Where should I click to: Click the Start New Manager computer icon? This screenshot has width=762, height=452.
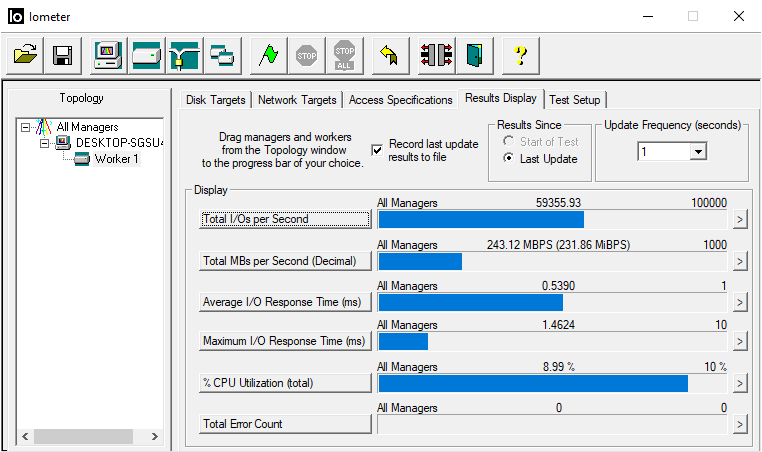(x=108, y=55)
